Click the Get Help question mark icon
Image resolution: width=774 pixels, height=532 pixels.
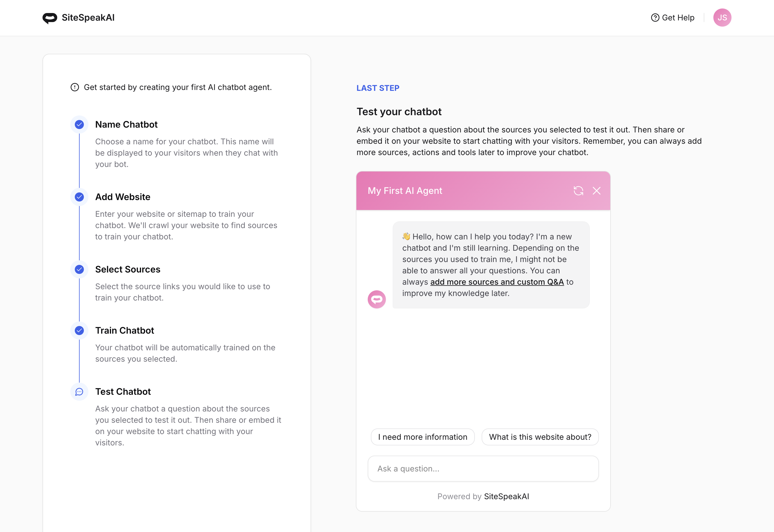[x=655, y=18]
